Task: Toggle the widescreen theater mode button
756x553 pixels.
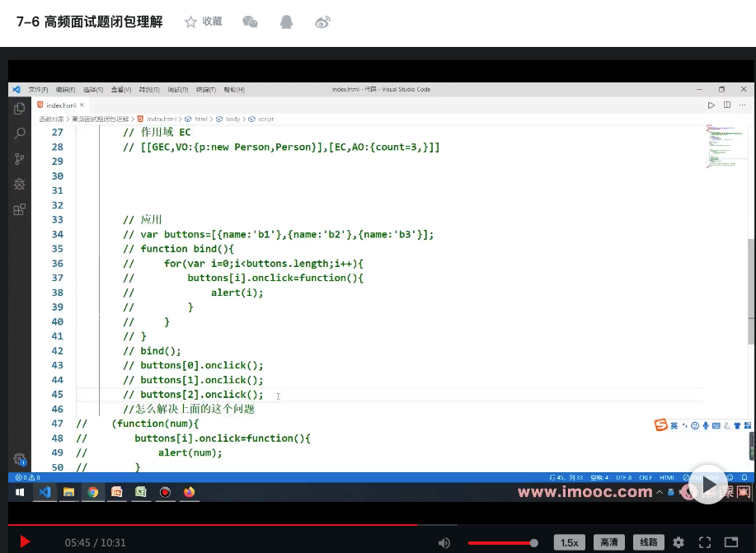Action: point(731,543)
